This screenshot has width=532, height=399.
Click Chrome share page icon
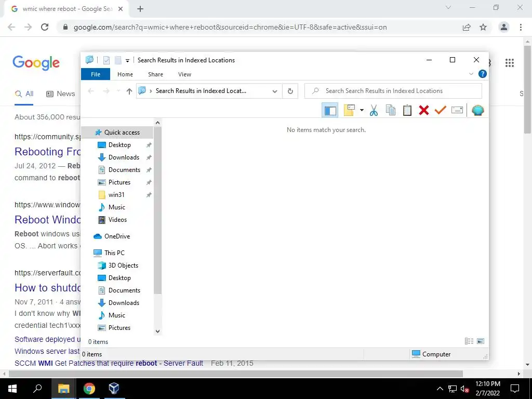467,27
